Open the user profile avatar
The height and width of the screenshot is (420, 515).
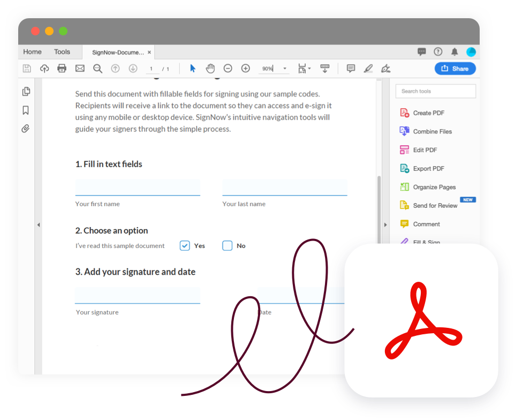point(471,51)
